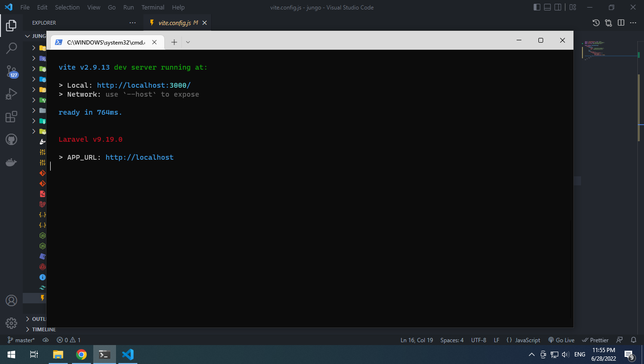Open Explorer Views and More Actions ellipsis
This screenshot has height=364, width=644.
[x=132, y=23]
